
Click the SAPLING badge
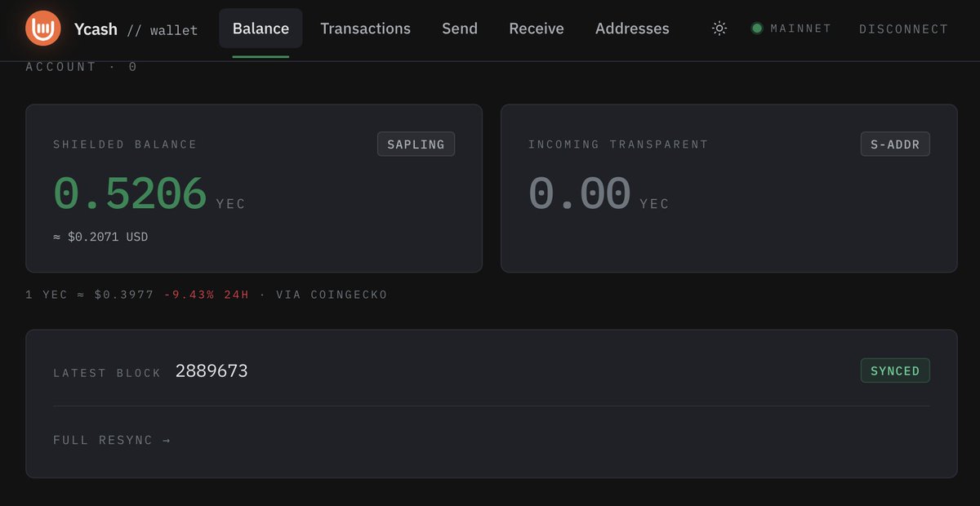[416, 144]
